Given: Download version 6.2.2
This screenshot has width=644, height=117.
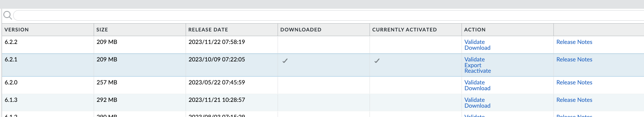Looking at the screenshot, I should point(477,48).
